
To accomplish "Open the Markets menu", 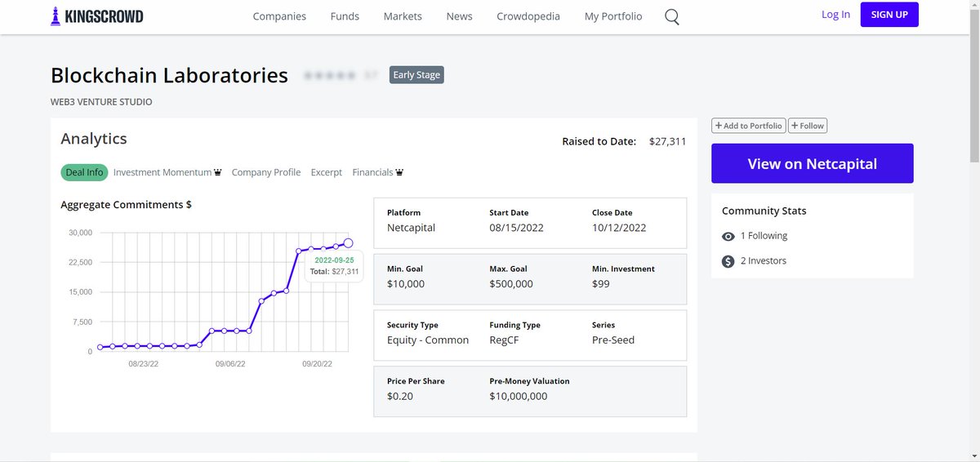I will click(403, 16).
